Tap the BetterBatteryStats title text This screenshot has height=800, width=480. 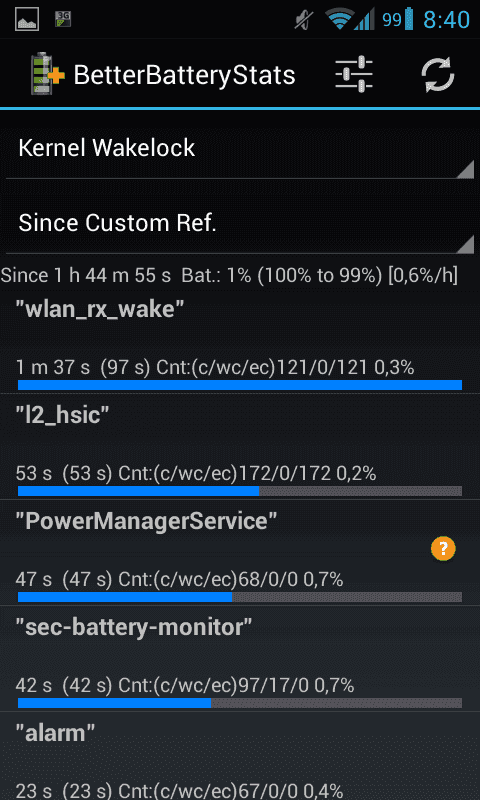pyautogui.click(x=184, y=75)
